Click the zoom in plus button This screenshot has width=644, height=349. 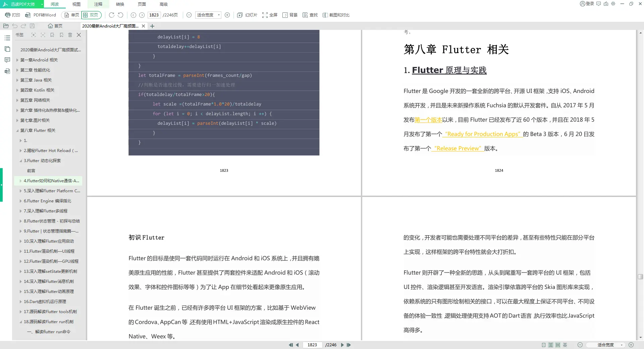227,15
